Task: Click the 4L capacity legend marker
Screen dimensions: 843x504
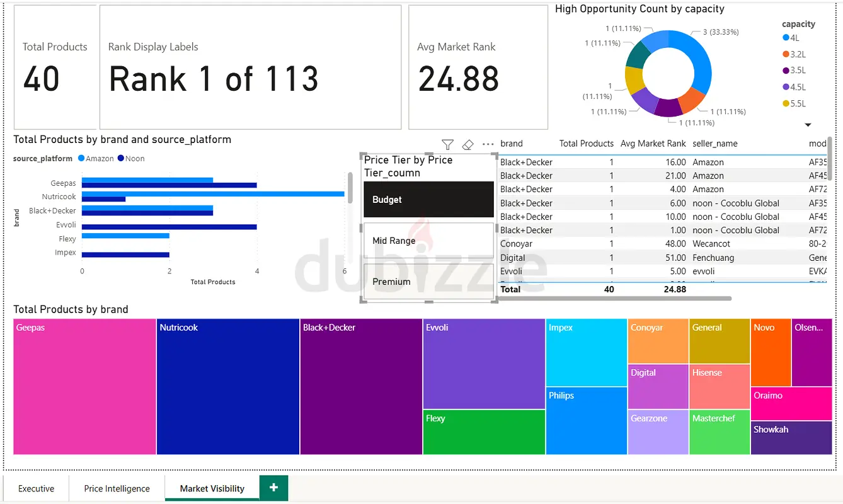Action: coord(786,38)
